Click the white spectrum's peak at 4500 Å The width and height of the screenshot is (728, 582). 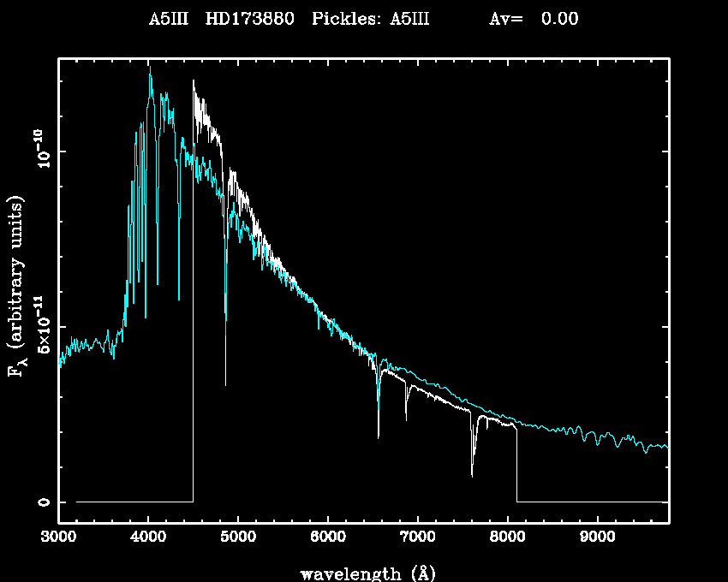coord(194,81)
